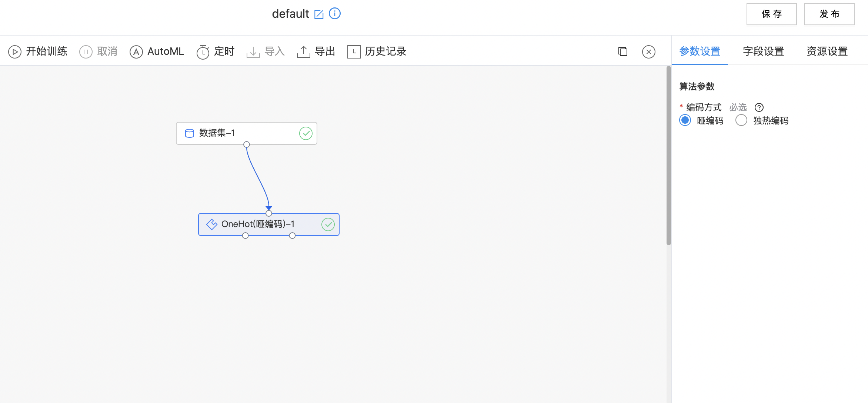Click the start training play icon
The image size is (868, 403).
pos(15,52)
